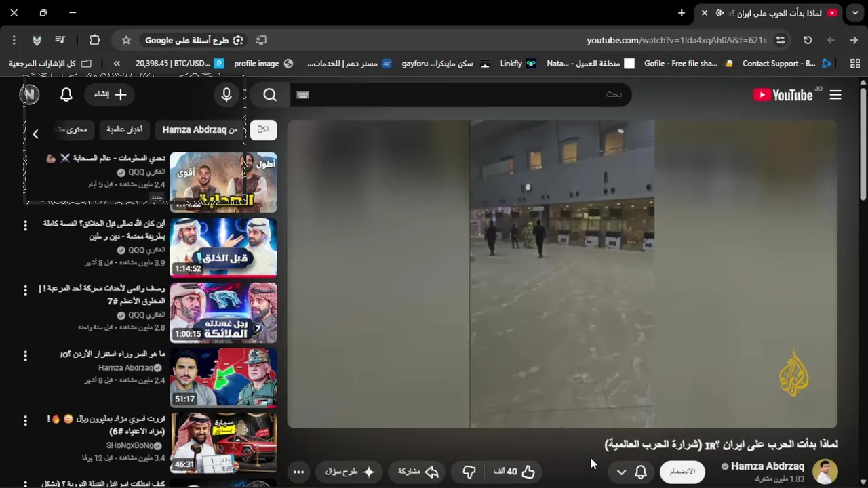
Task: Open a new browser tab
Action: pos(682,13)
